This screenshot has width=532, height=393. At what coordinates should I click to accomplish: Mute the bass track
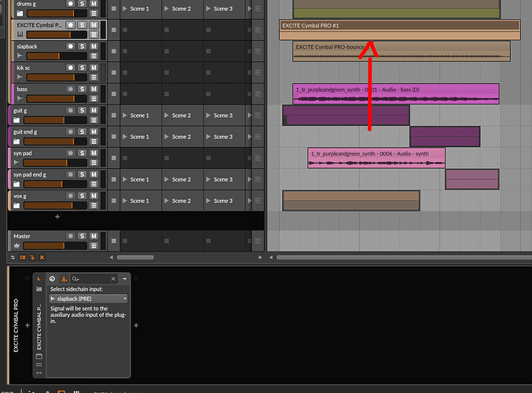[94, 89]
